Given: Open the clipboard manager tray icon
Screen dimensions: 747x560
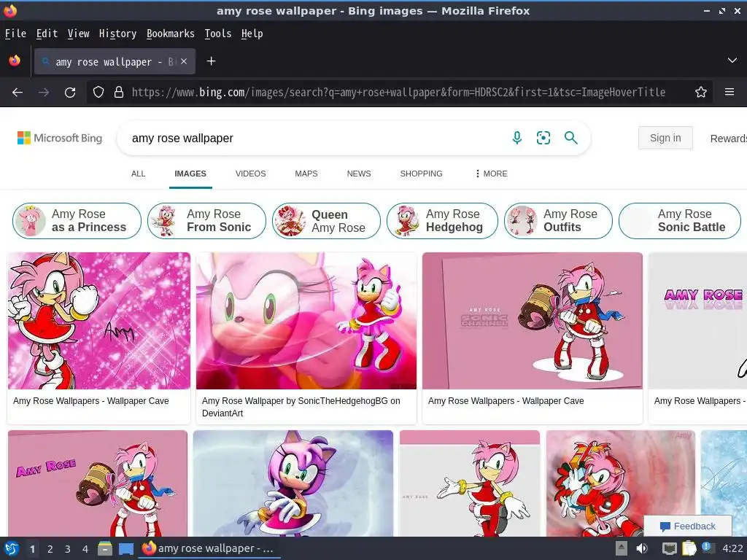Looking at the screenshot, I should pyautogui.click(x=689, y=548).
